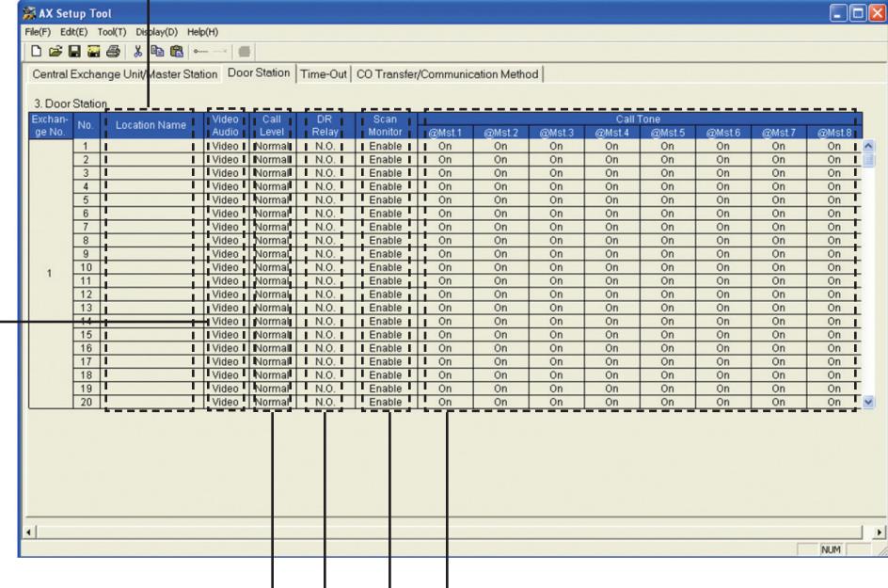Toggle @Mst.6 call tone for station 18
Screen dimensions: 888x588
coord(722,375)
